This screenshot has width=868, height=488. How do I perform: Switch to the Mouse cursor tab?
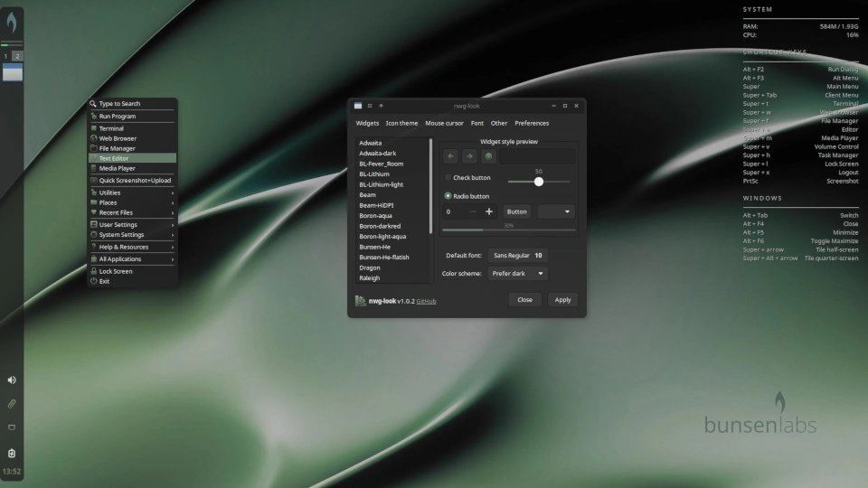coord(444,124)
